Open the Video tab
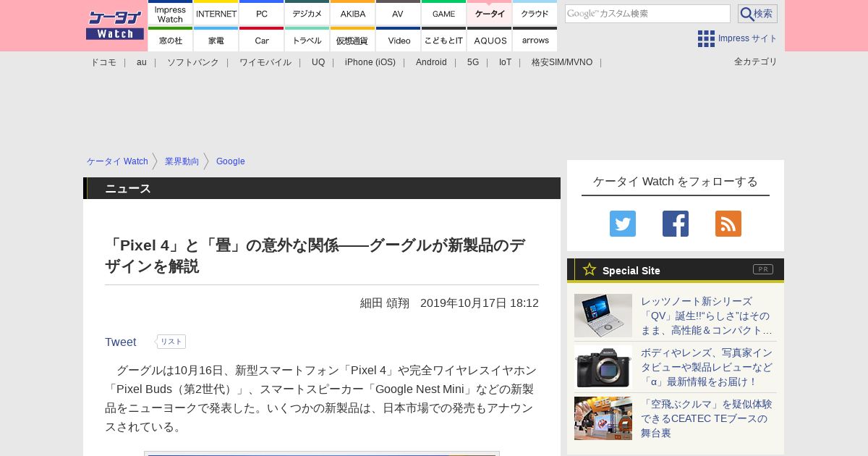This screenshot has width=868, height=456. [x=399, y=40]
